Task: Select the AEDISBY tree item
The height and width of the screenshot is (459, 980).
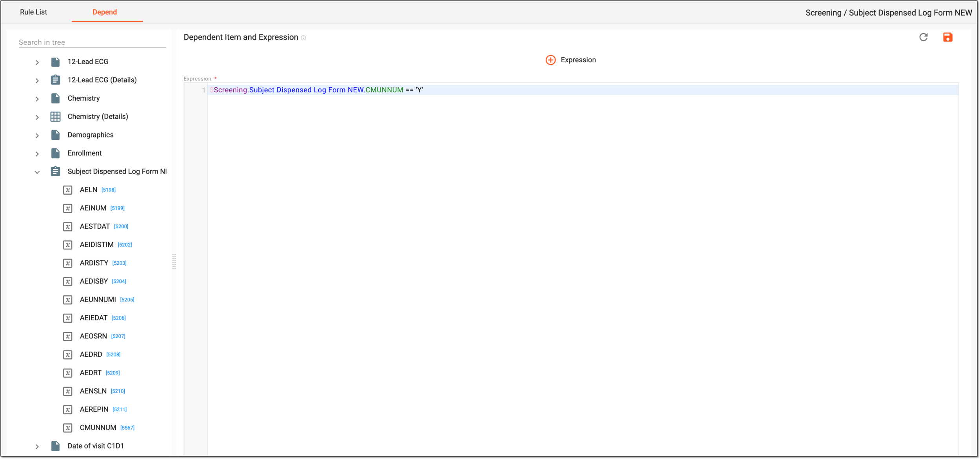Action: point(94,282)
